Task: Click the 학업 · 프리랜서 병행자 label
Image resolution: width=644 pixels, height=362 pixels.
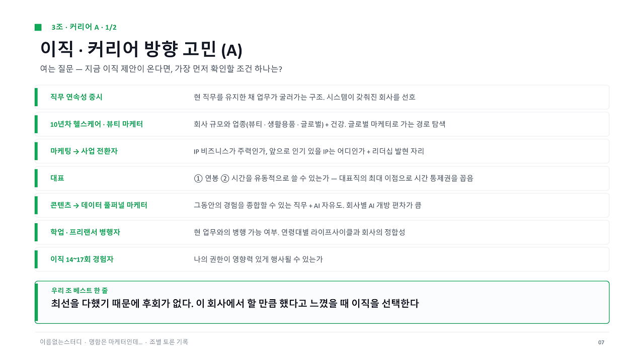Action: coord(86,232)
